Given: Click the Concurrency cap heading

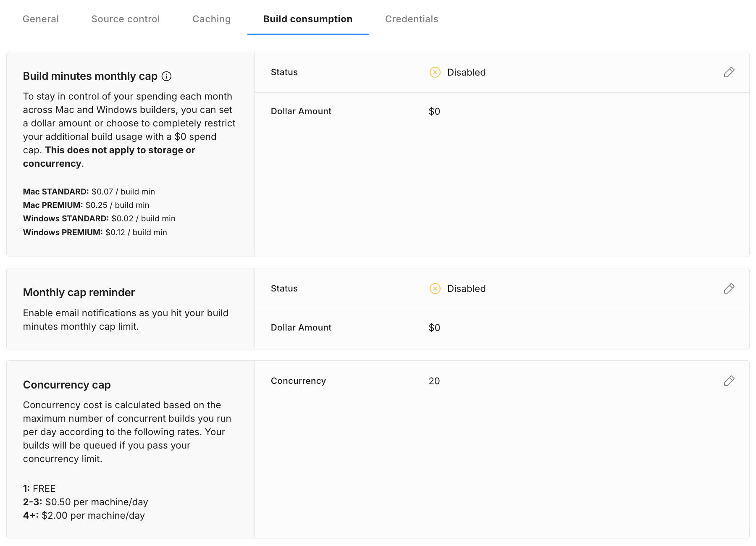Looking at the screenshot, I should [x=67, y=385].
